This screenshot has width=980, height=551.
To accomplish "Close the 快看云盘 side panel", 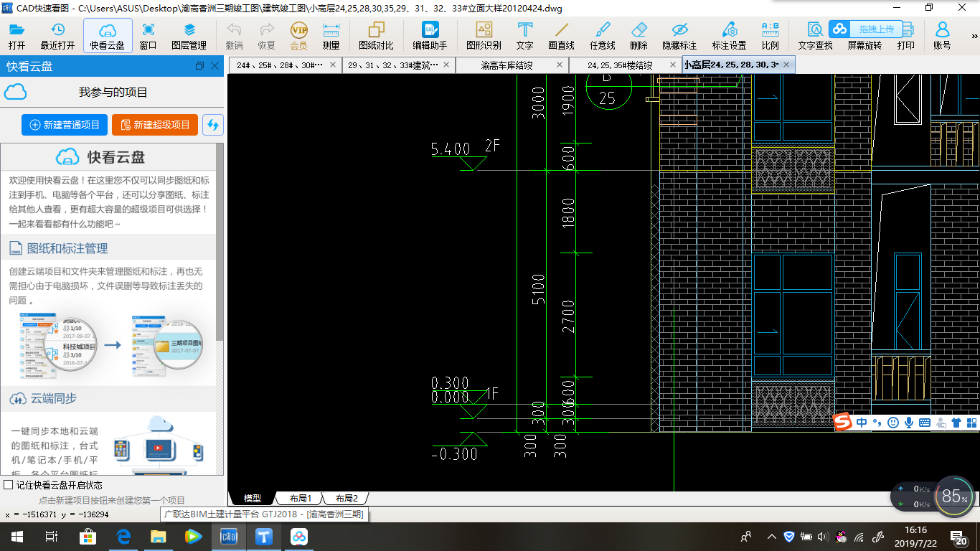I will coord(215,66).
